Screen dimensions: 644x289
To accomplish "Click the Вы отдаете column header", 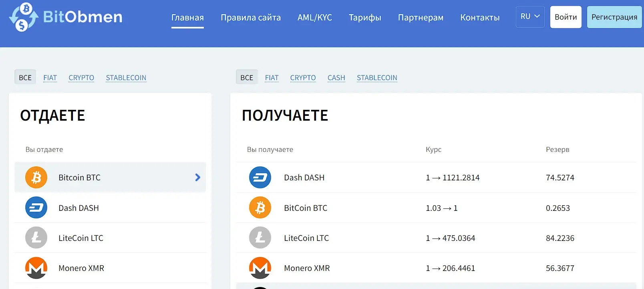I will pos(44,150).
